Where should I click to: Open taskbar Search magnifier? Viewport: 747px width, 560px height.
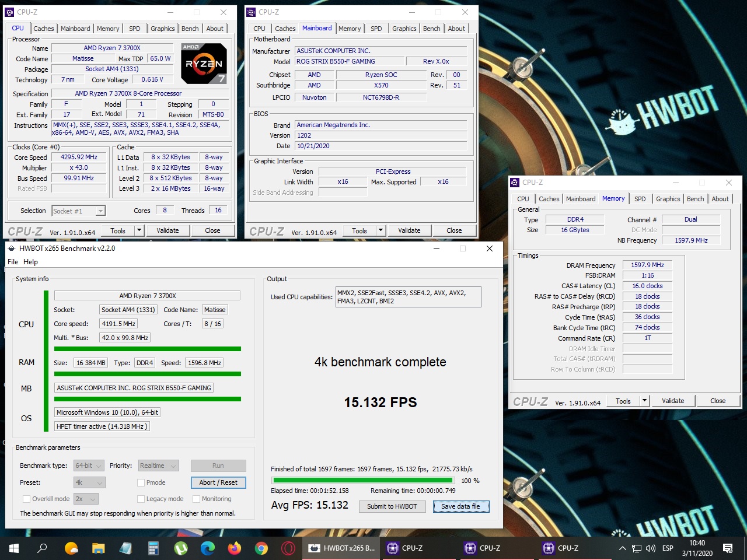[42, 548]
